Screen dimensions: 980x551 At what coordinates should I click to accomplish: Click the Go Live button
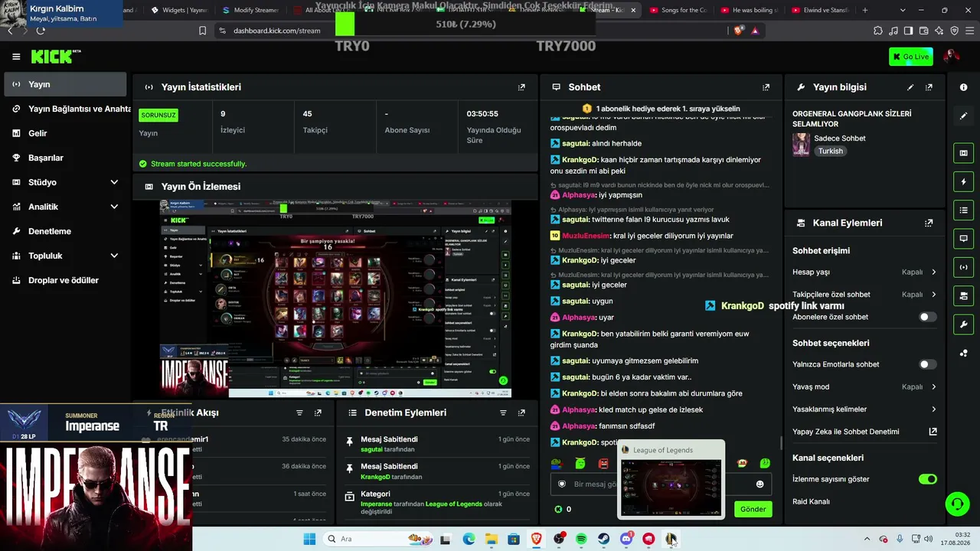point(910,57)
